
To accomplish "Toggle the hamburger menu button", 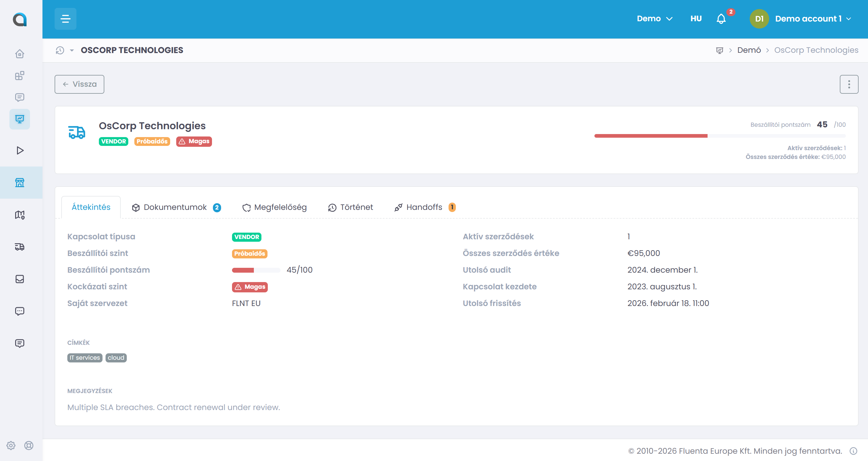I will click(66, 19).
